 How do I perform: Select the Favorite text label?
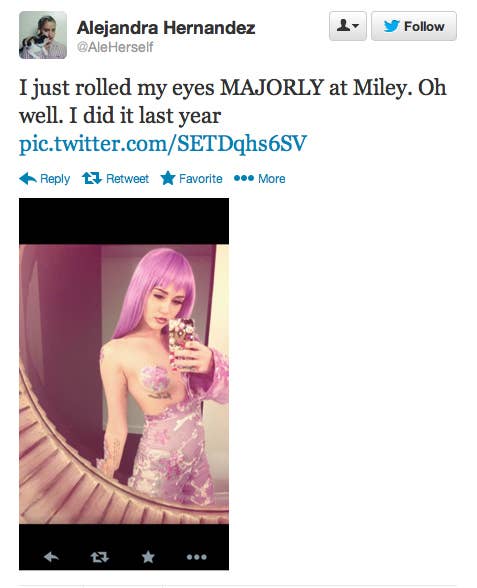[201, 178]
